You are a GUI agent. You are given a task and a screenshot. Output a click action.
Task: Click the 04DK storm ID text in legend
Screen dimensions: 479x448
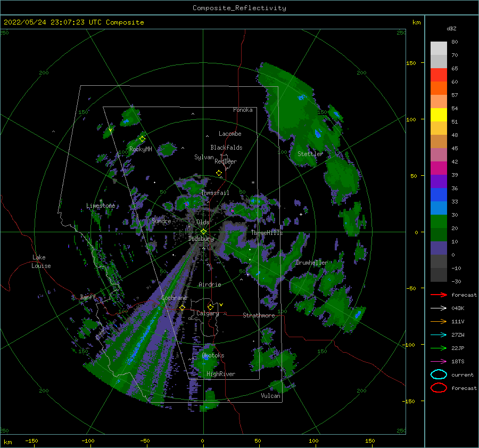[x=458, y=308]
